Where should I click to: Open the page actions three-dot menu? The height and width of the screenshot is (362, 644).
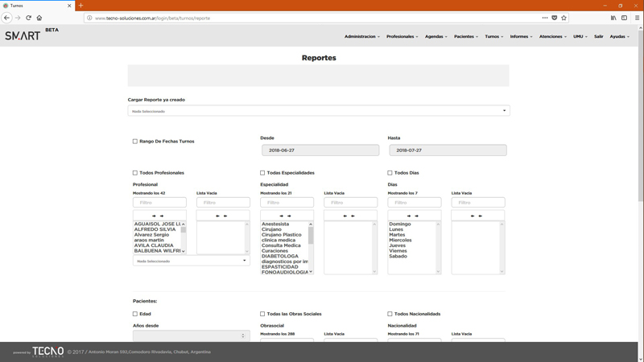point(545,18)
